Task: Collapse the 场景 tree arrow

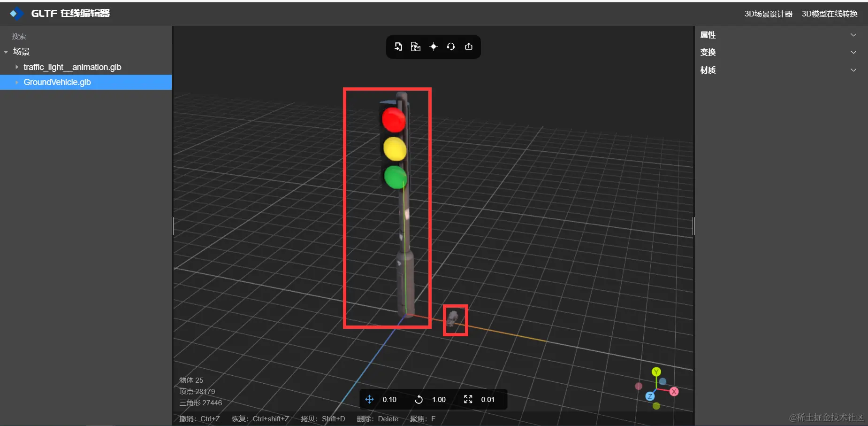Action: (x=6, y=52)
